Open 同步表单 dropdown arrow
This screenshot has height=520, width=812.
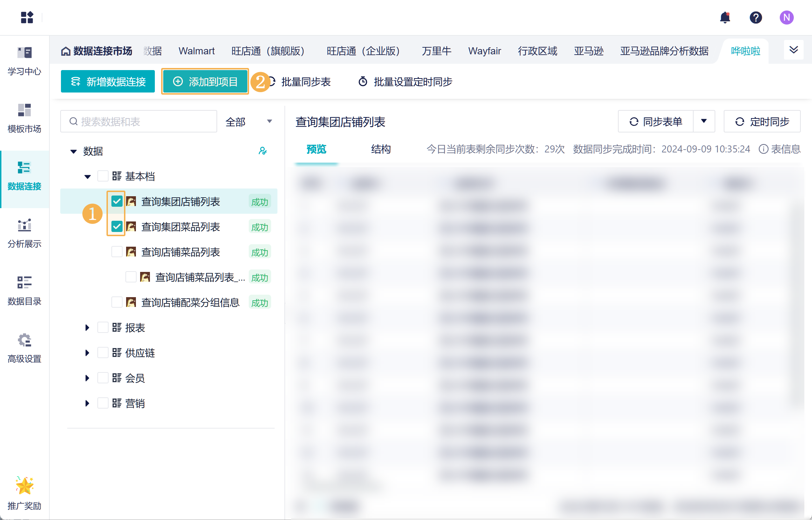704,121
